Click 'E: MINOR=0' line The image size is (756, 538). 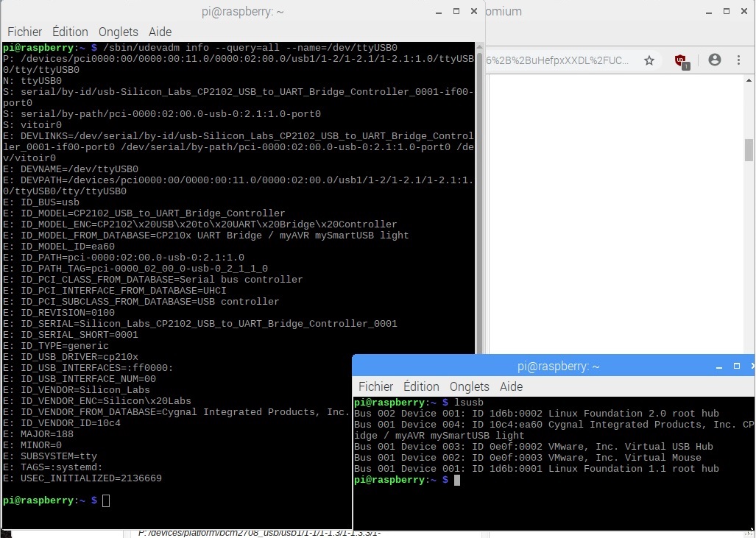32,445
